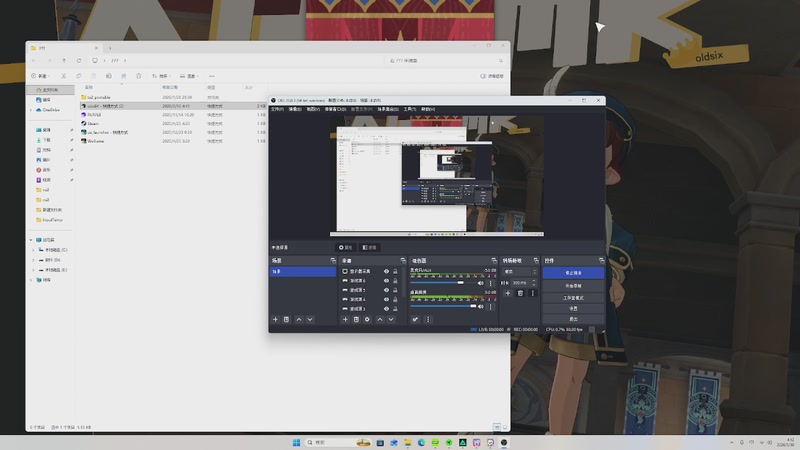Image resolution: width=800 pixels, height=450 pixels.
Task: Remove scene transition with trash icon
Action: tap(520, 293)
